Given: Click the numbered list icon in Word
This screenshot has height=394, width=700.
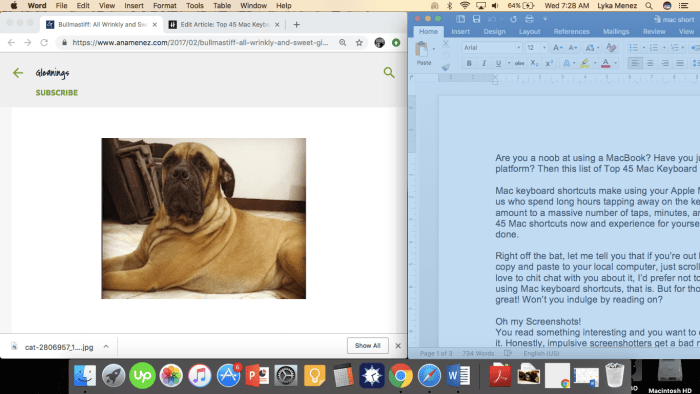Looking at the screenshot, I should tap(654, 47).
